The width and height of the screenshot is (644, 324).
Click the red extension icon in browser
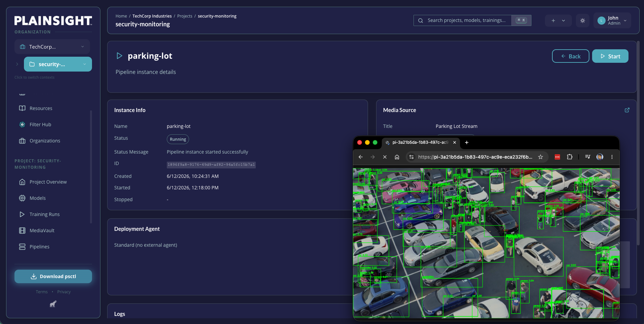(x=557, y=157)
